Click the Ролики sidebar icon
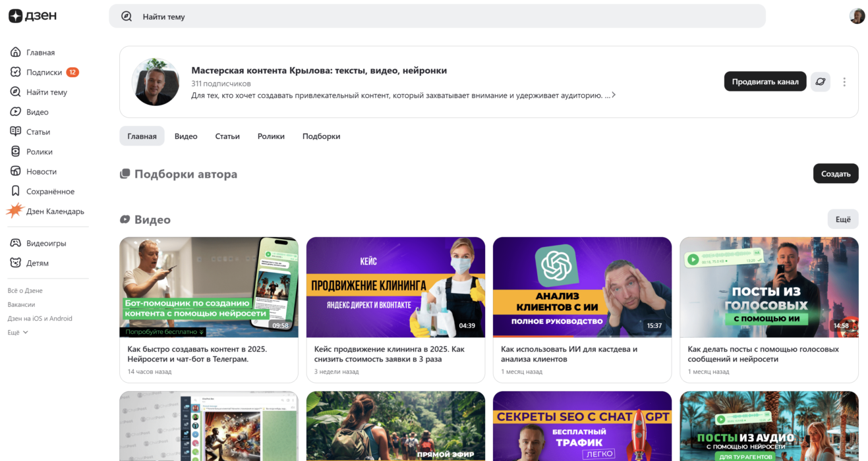This screenshot has width=868, height=461. pos(16,151)
